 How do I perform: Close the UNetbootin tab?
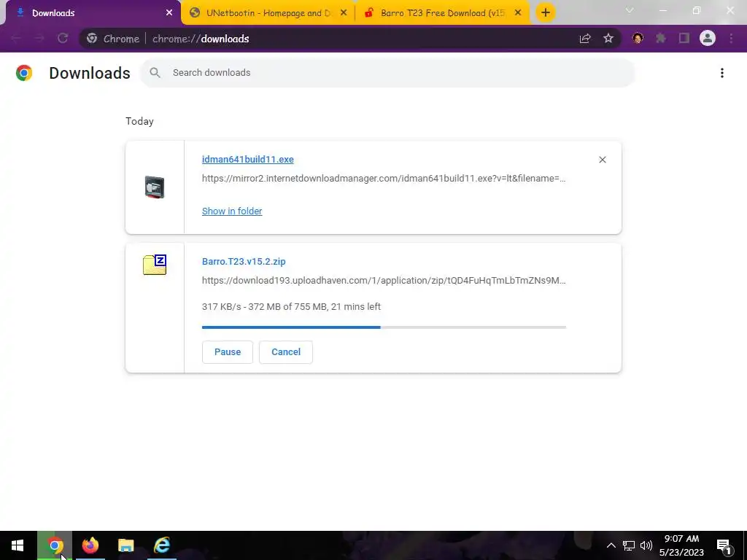pos(344,13)
